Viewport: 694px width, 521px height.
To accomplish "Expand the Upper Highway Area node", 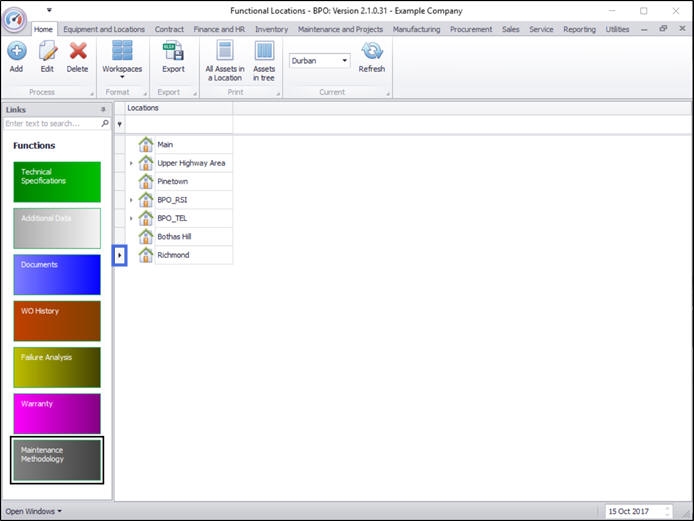I will pos(131,163).
